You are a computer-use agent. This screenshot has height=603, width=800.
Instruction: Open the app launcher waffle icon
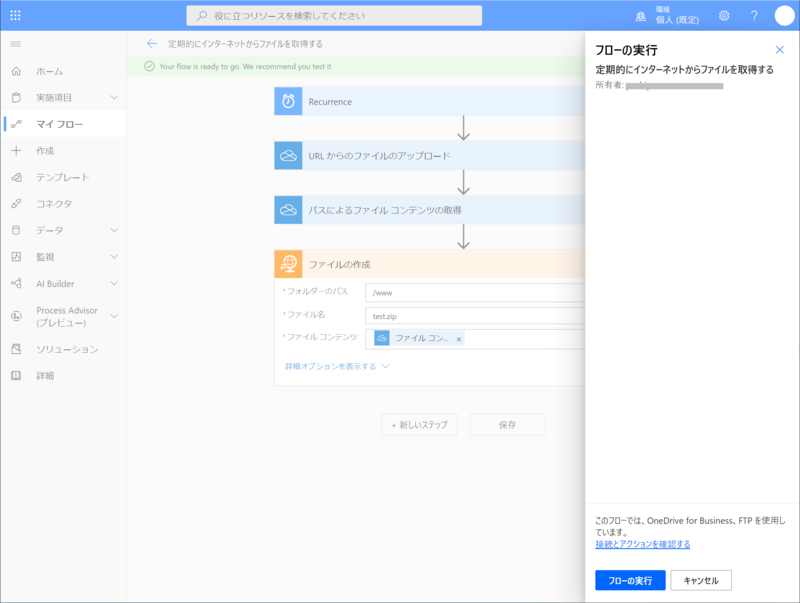click(15, 15)
